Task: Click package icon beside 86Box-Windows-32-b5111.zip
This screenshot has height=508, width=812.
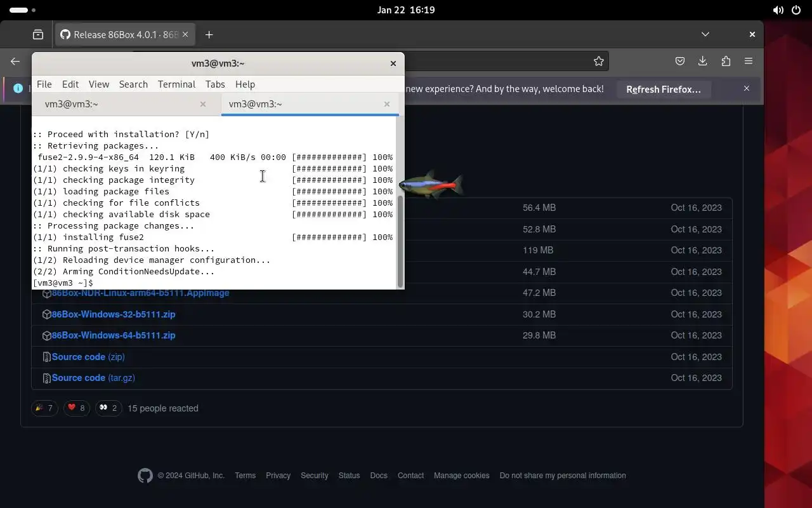Action: coord(46,314)
